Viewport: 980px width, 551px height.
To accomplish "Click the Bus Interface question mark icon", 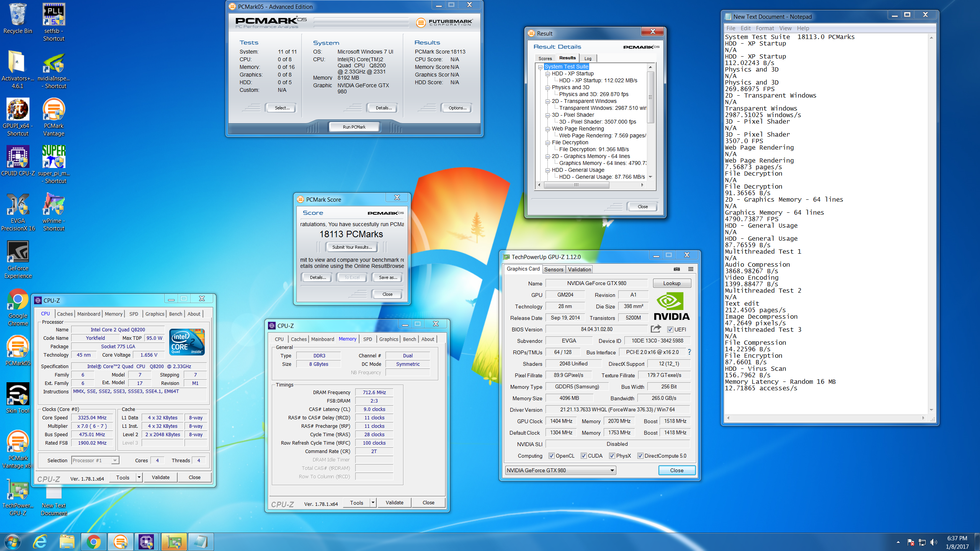I will point(689,352).
